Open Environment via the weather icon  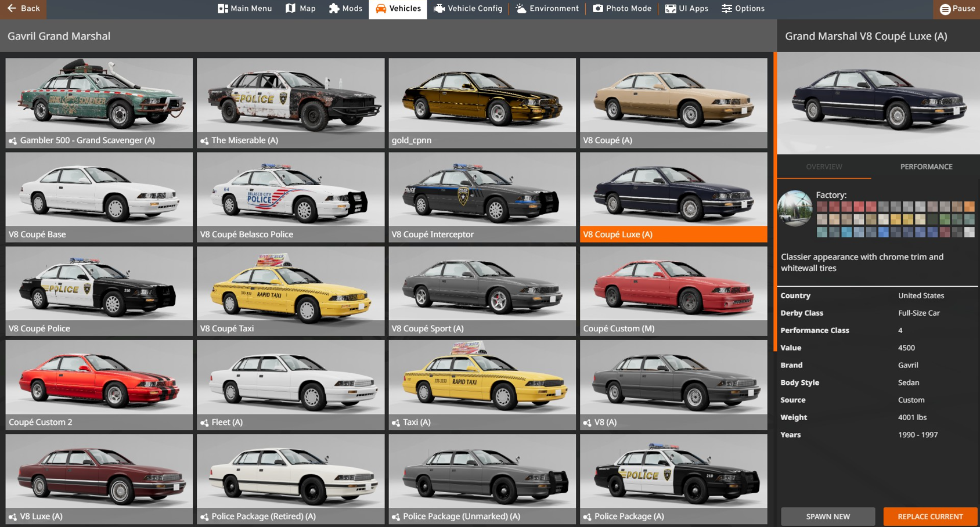click(x=521, y=9)
